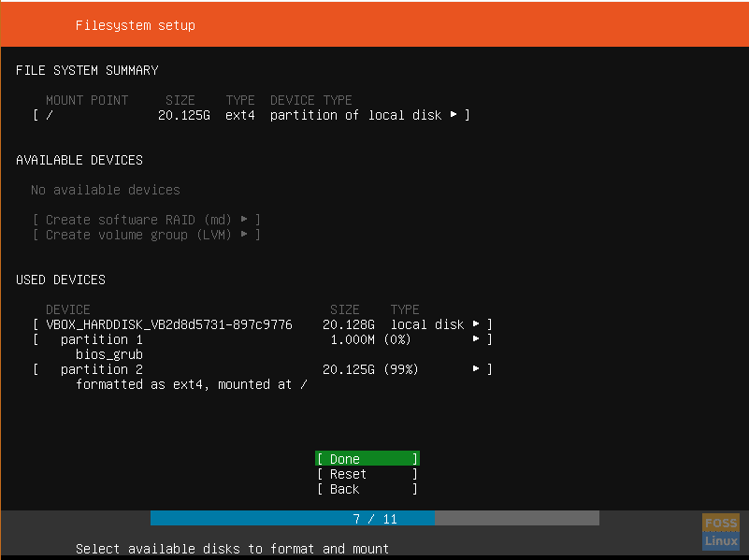Open Create volume group (LVM) option

[147, 235]
